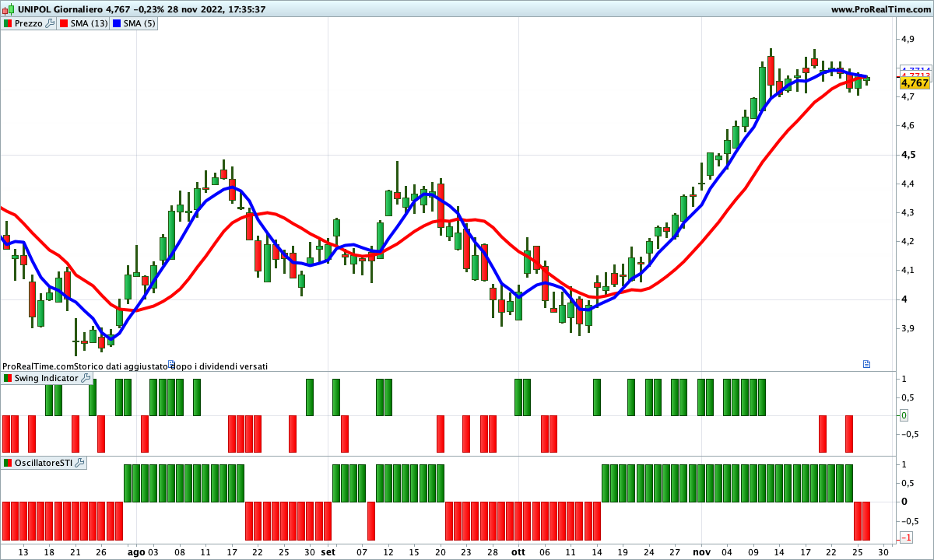934x560 pixels.
Task: Click the document icon above the price scale
Action: 866,365
